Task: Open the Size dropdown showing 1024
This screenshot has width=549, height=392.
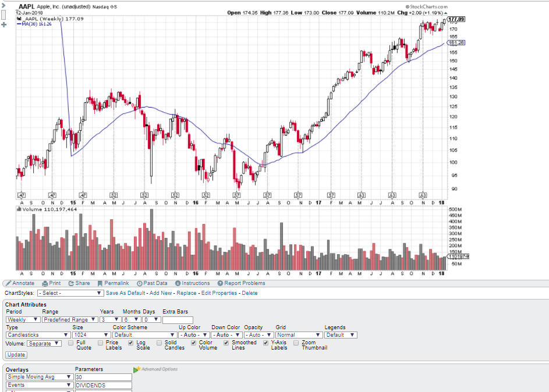Action: click(91, 335)
